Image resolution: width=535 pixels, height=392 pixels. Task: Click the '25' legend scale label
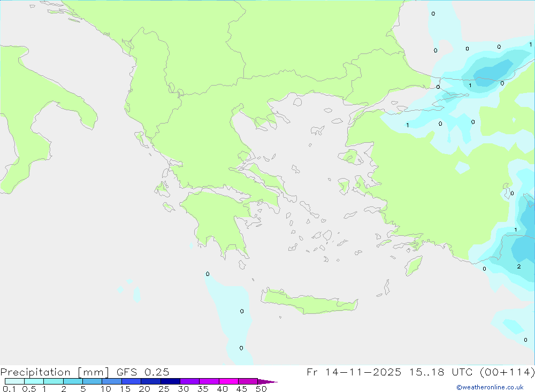164,389
